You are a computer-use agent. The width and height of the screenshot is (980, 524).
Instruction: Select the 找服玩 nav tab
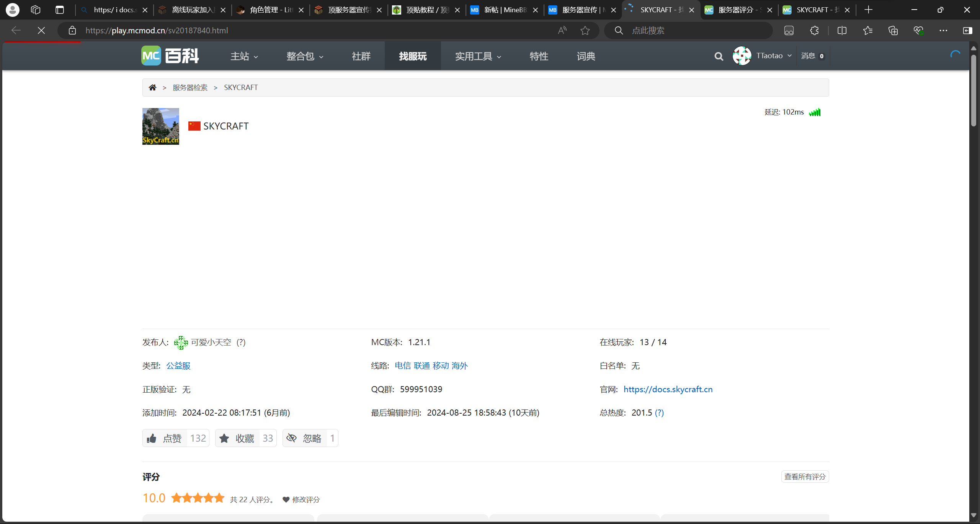tap(413, 56)
